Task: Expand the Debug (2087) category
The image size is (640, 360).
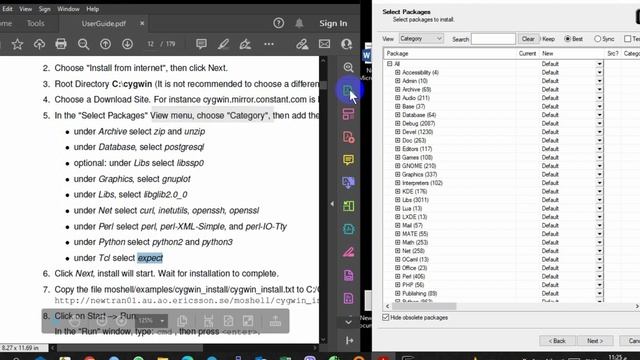Action: click(x=398, y=123)
